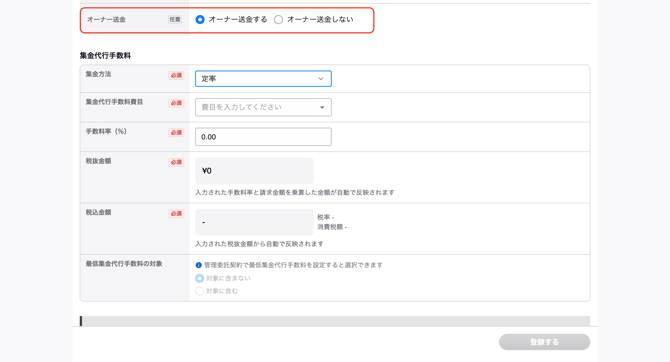
Task: Click the chevron arrow in 定率 dropdown
Action: tap(320, 79)
